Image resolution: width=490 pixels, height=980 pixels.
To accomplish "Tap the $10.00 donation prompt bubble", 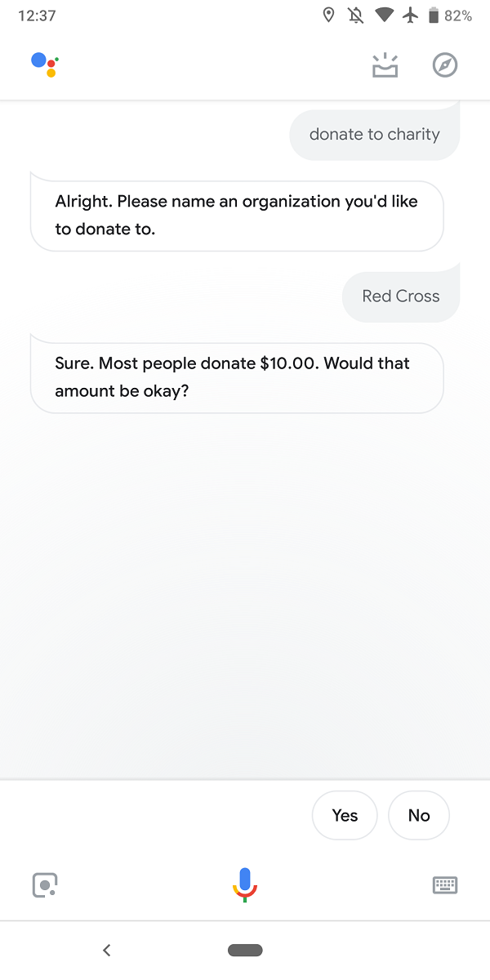I will click(237, 377).
